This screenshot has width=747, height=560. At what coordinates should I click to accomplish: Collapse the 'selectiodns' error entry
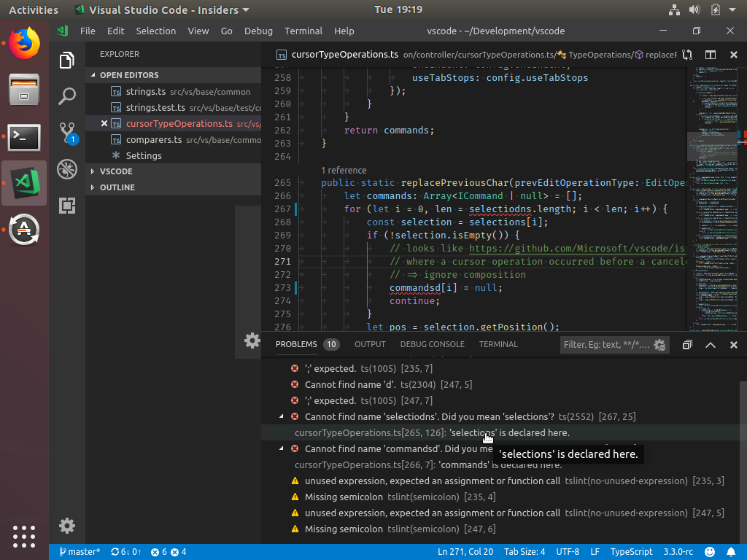[282, 416]
